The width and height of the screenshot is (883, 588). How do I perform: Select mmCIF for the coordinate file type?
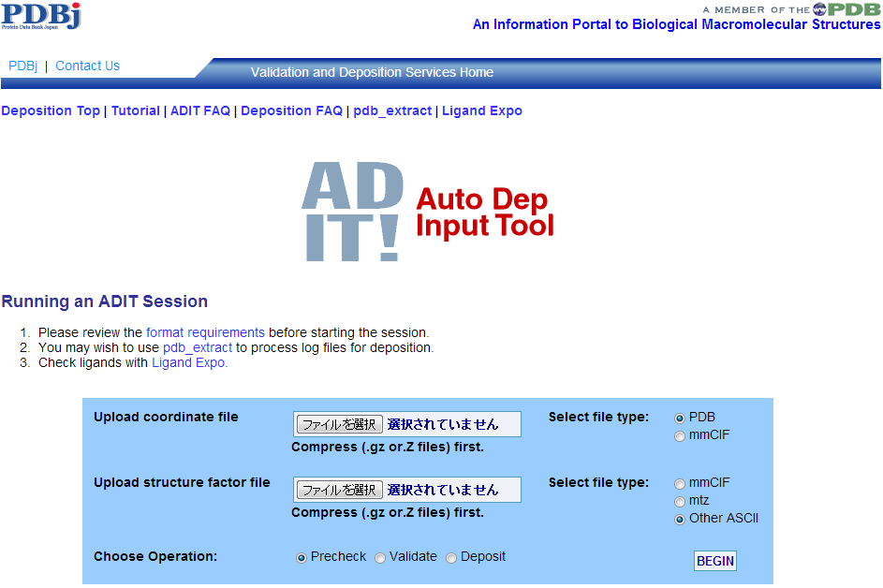(x=680, y=435)
